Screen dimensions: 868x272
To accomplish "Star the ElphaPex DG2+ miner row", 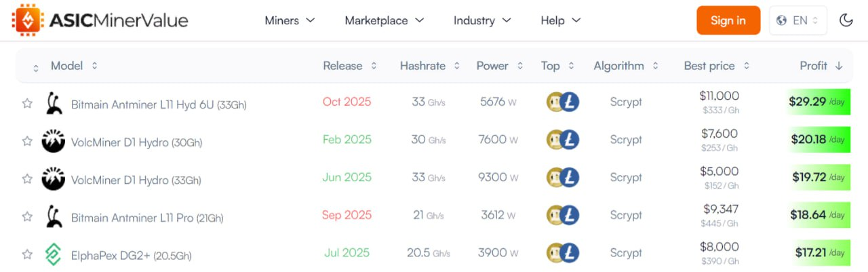I will point(27,254).
